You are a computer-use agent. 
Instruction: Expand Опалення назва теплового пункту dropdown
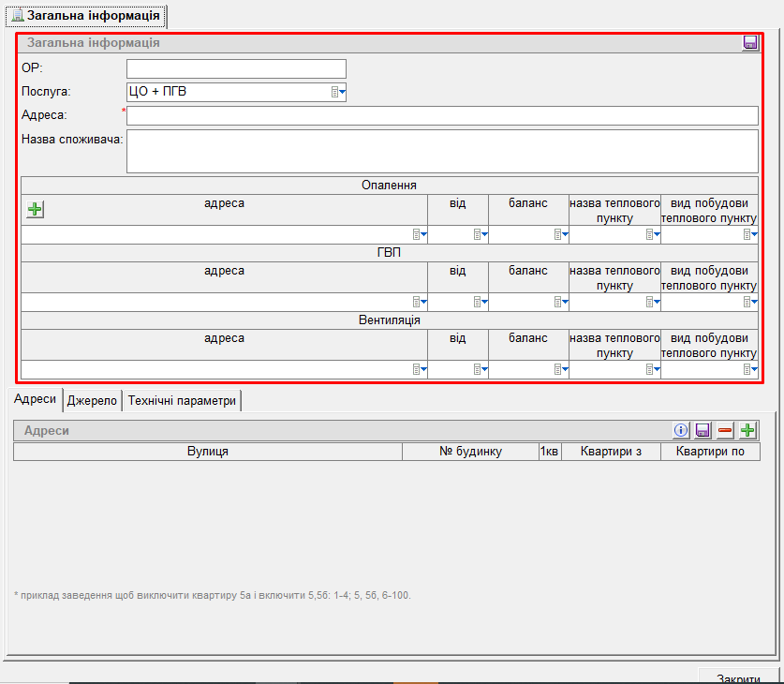coord(652,234)
